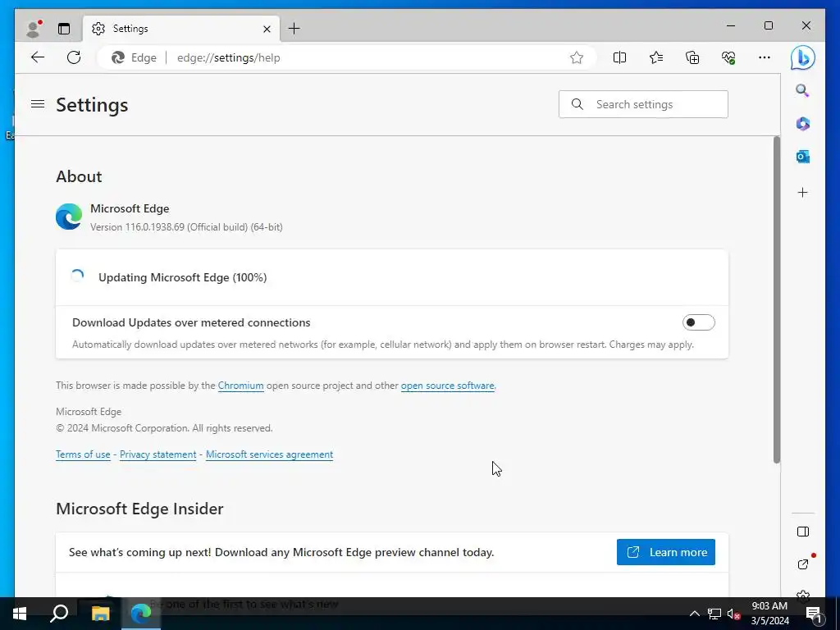Image resolution: width=840 pixels, height=630 pixels.
Task: Toggle Download Updates over metered connections
Action: [x=698, y=322]
